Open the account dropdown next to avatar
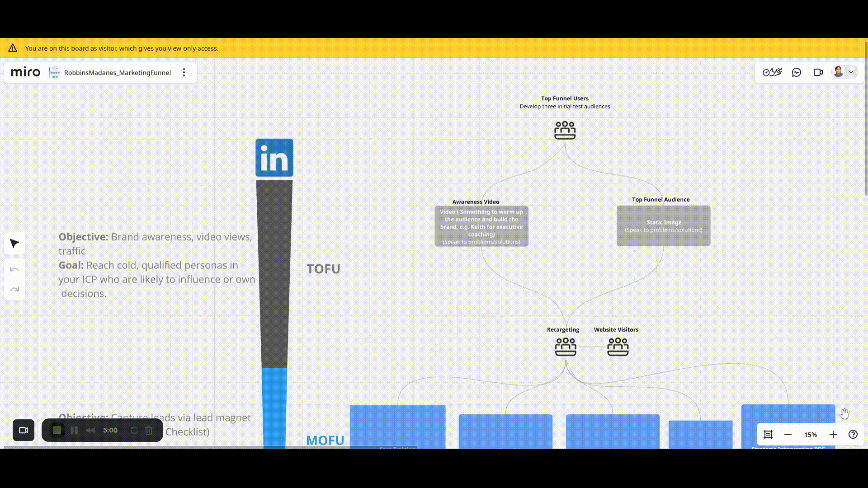 [852, 72]
